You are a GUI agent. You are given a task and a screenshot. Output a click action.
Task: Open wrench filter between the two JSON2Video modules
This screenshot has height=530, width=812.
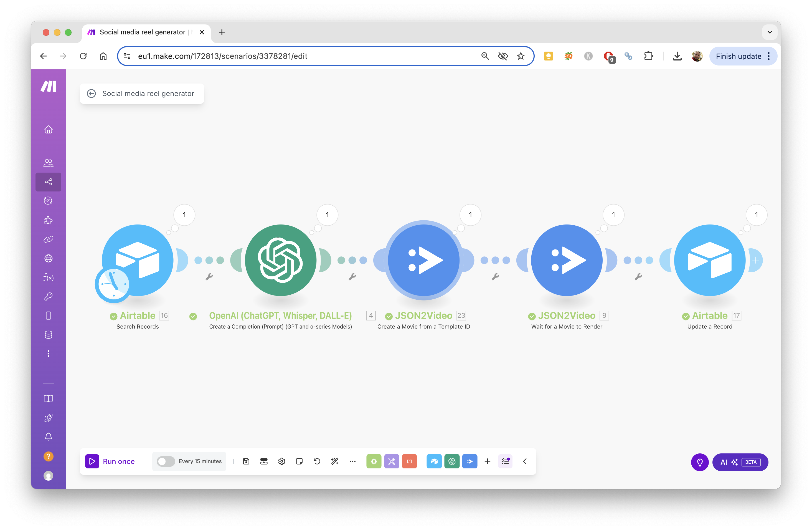pos(495,277)
